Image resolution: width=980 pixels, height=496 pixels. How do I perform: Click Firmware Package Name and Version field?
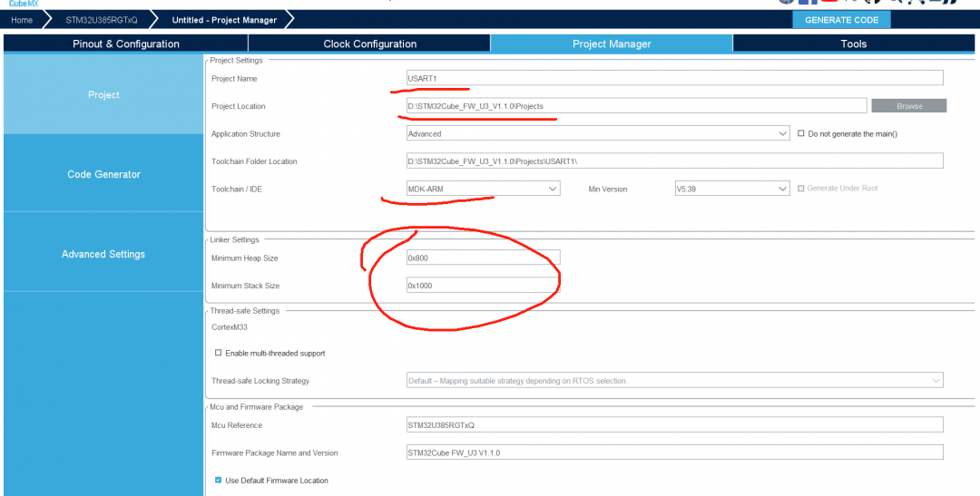coord(674,452)
